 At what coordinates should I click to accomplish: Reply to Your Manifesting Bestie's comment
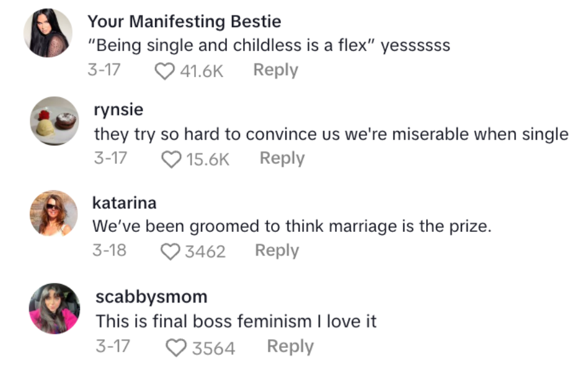tap(275, 70)
